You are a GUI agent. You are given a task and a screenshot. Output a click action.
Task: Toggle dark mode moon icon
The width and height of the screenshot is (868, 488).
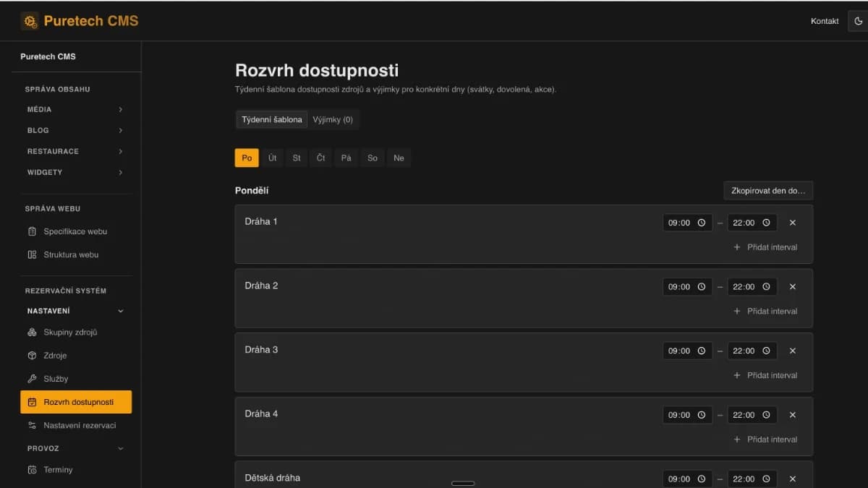(x=859, y=21)
